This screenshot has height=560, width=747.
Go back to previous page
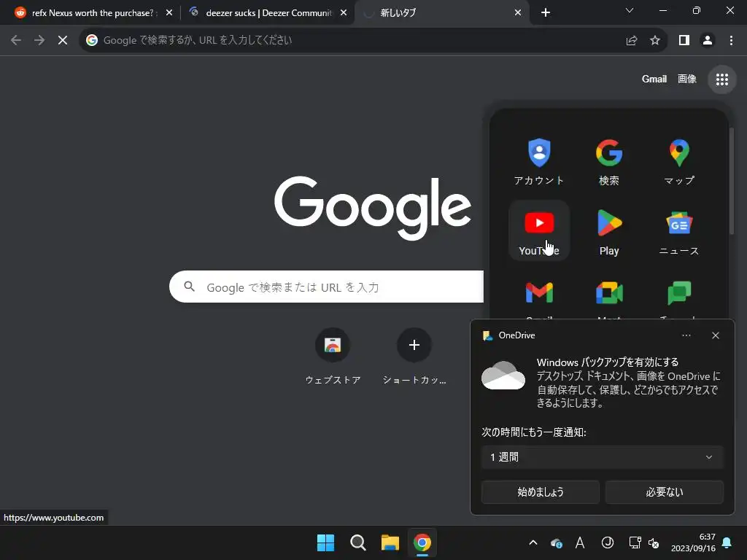click(x=16, y=41)
